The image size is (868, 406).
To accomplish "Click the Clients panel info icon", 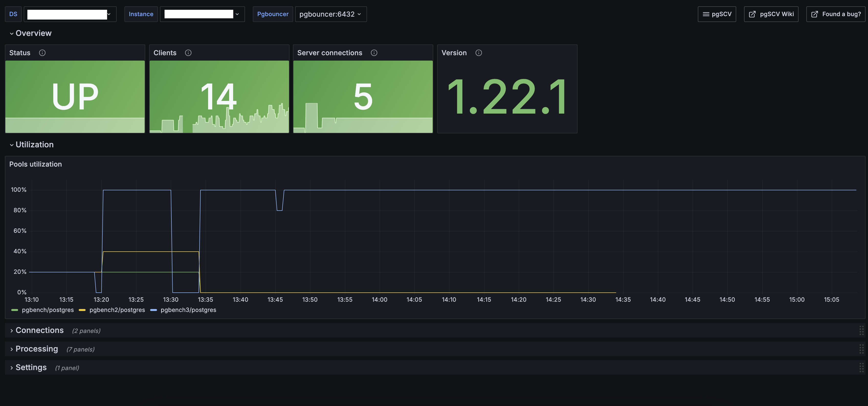I will 188,53.
